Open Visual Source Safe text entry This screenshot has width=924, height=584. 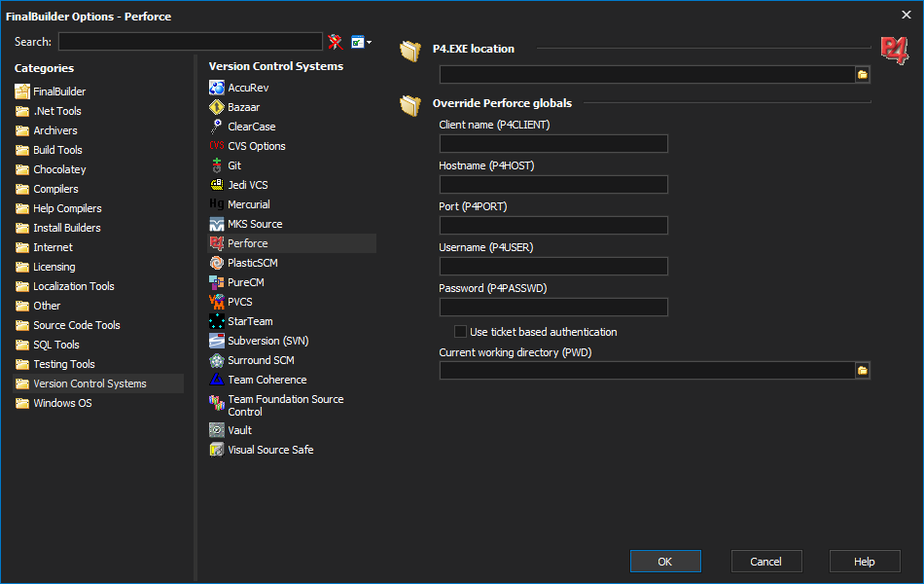click(x=270, y=450)
